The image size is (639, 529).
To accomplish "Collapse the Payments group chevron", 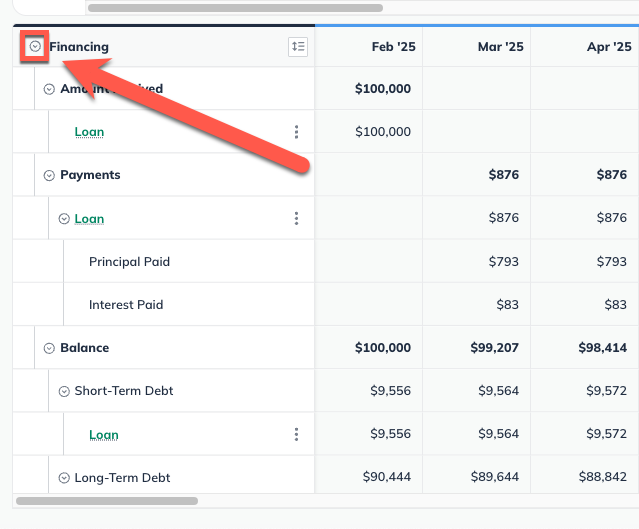I will click(x=49, y=175).
